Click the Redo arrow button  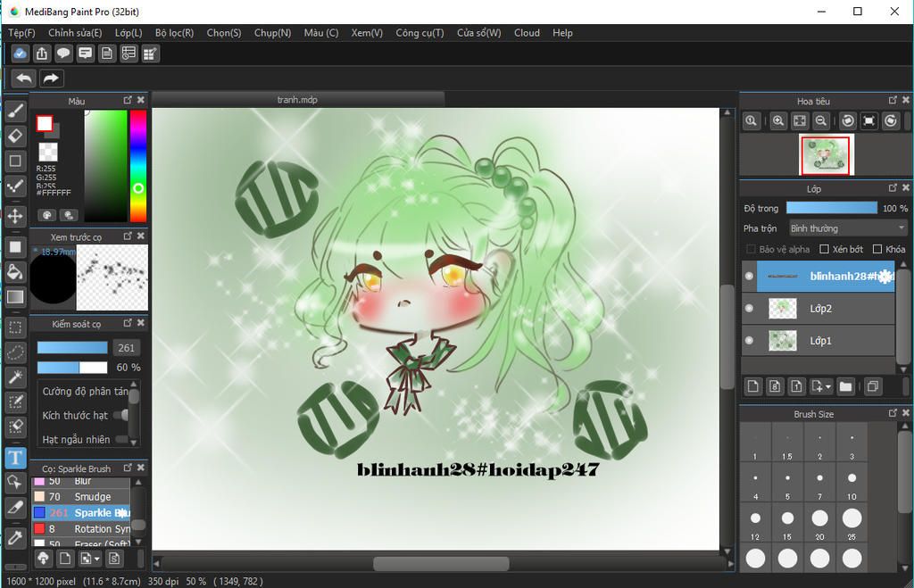coord(51,79)
